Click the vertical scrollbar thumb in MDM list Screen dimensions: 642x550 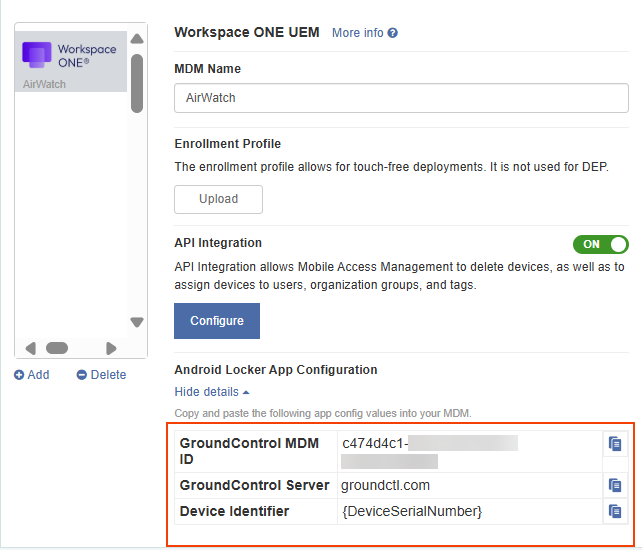pyautogui.click(x=137, y=83)
